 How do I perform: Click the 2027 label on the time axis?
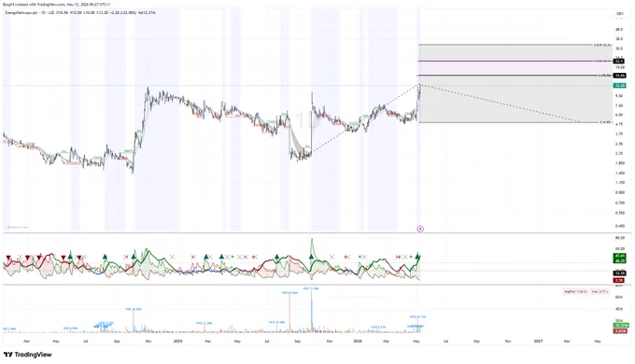click(538, 341)
